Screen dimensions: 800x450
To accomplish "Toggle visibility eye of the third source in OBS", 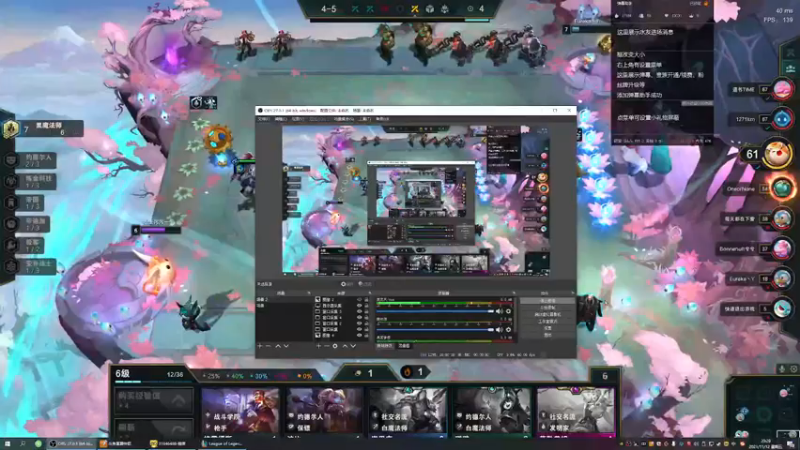I will [360, 311].
